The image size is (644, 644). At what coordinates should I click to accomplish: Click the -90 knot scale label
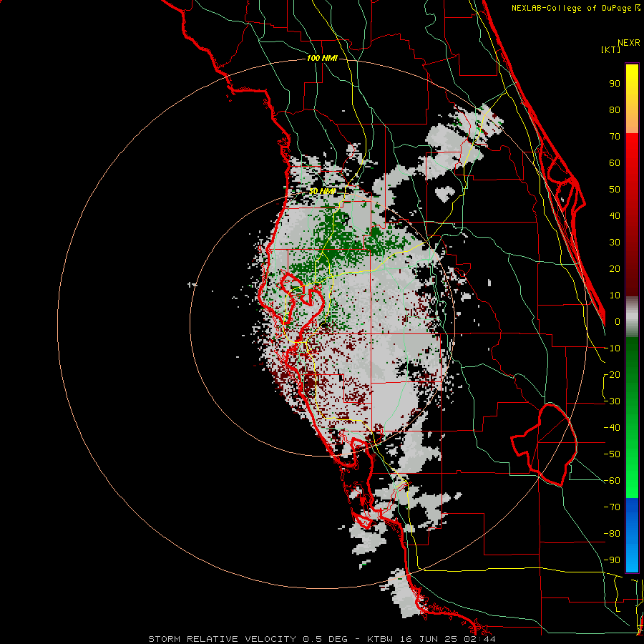[x=612, y=560]
